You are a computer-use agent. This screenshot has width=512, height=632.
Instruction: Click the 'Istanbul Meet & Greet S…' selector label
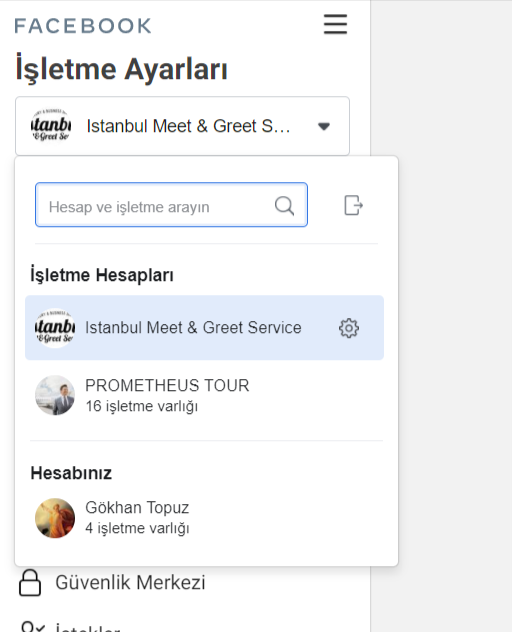pyautogui.click(x=188, y=126)
